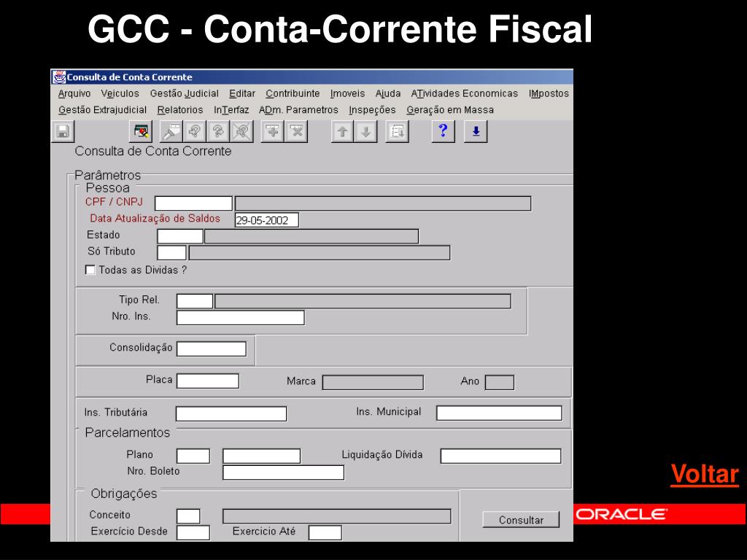Click the Delete Record X icon
This screenshot has height=560, width=747.
click(296, 131)
